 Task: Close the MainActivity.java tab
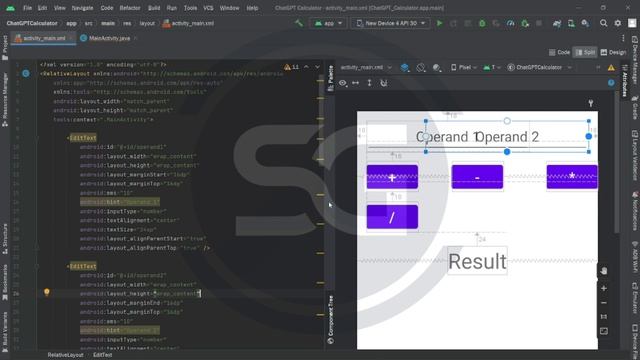[x=136, y=38]
